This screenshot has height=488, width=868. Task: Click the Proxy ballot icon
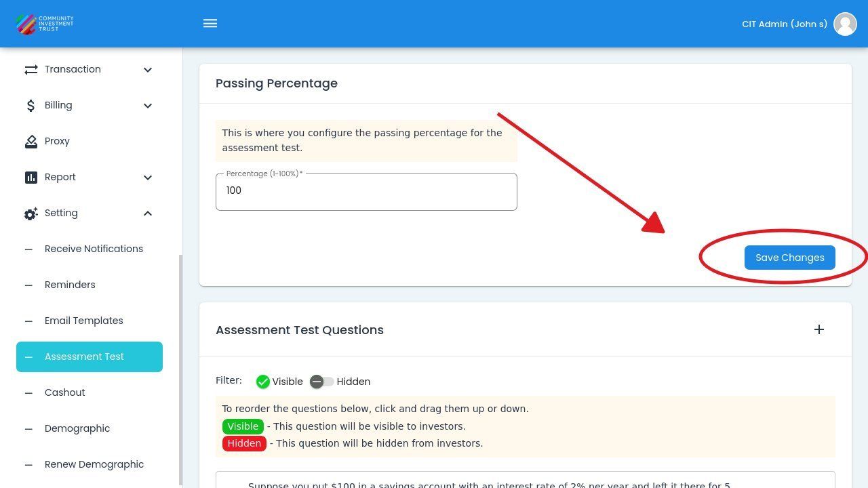click(x=31, y=142)
